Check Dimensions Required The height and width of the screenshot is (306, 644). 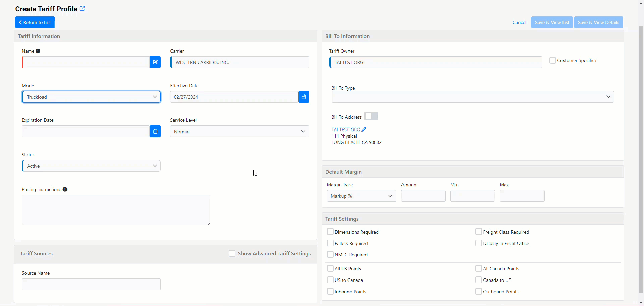(330, 232)
